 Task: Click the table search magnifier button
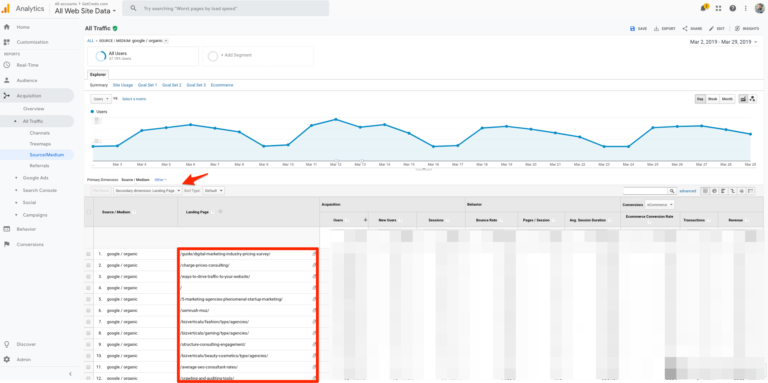pos(672,191)
